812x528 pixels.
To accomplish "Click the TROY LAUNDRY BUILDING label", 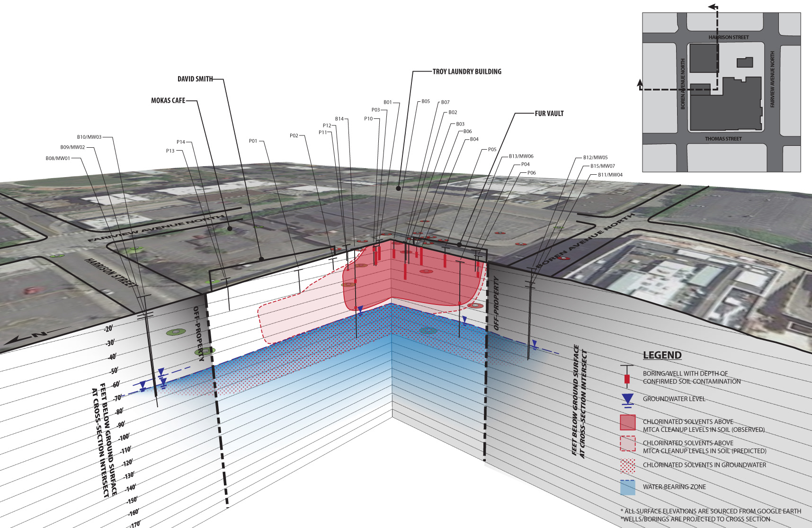I will (x=467, y=72).
